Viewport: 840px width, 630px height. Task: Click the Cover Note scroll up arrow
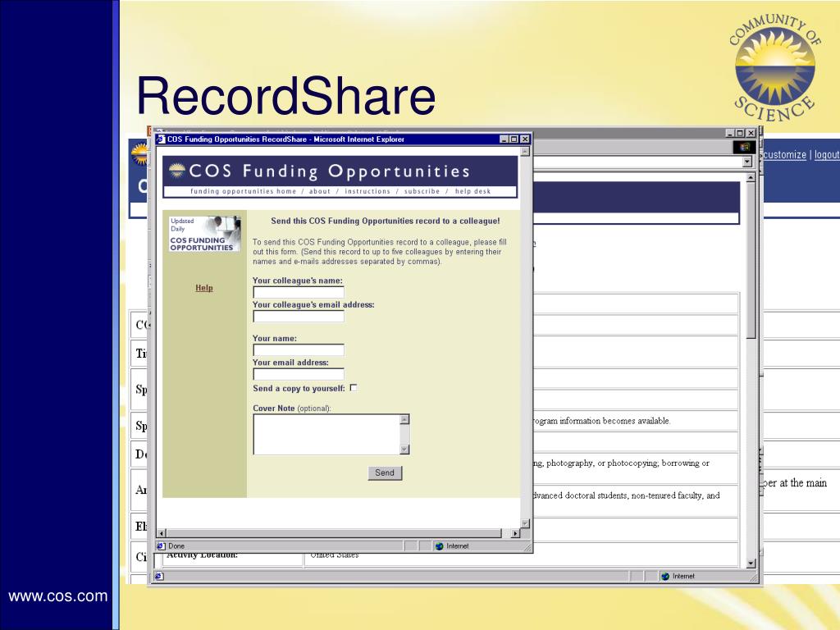click(x=405, y=419)
